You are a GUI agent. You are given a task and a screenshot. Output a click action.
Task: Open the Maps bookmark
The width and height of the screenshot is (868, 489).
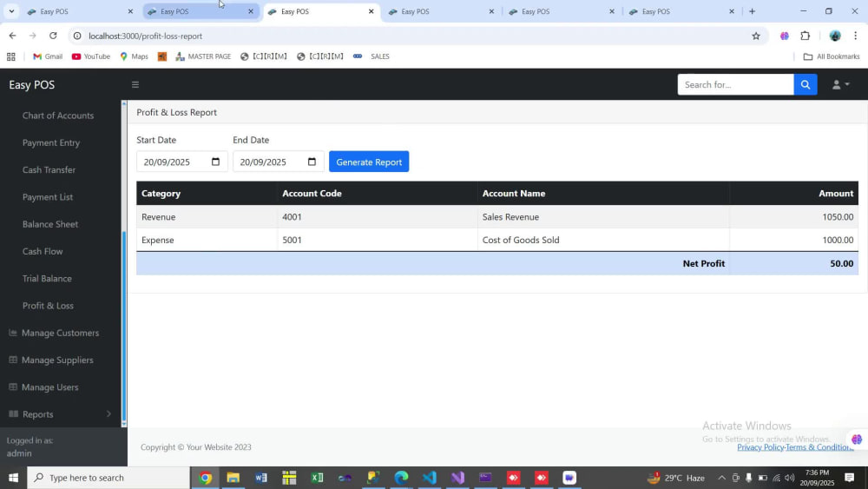134,56
